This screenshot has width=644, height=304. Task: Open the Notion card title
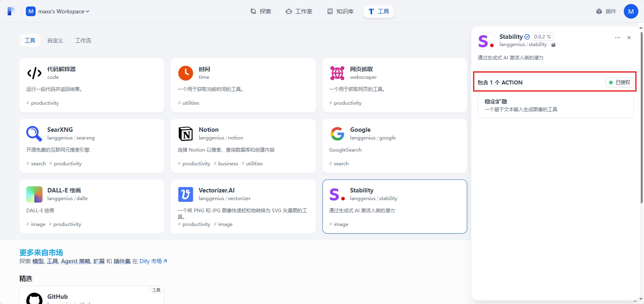pyautogui.click(x=209, y=130)
